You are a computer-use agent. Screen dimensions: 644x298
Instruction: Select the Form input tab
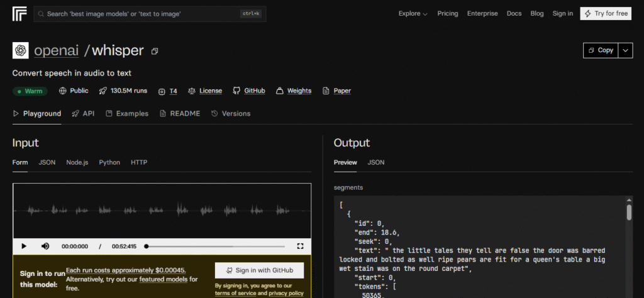[20, 163]
